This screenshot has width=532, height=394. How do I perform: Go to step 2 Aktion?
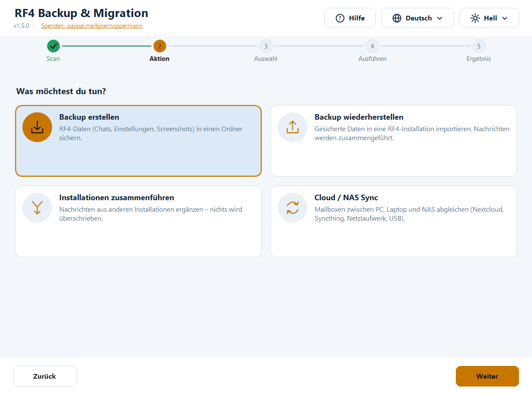click(x=160, y=46)
